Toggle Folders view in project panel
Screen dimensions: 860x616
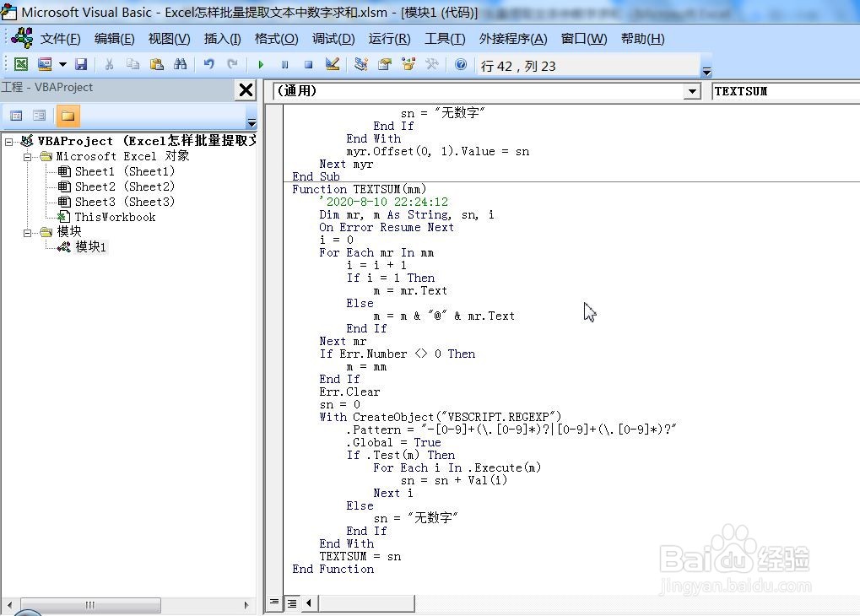point(68,116)
